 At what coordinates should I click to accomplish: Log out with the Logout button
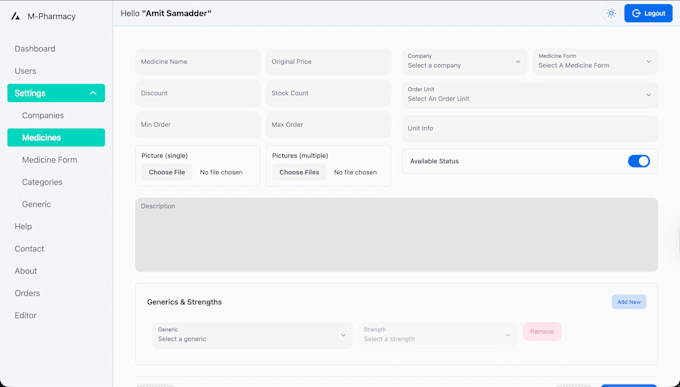coord(648,13)
